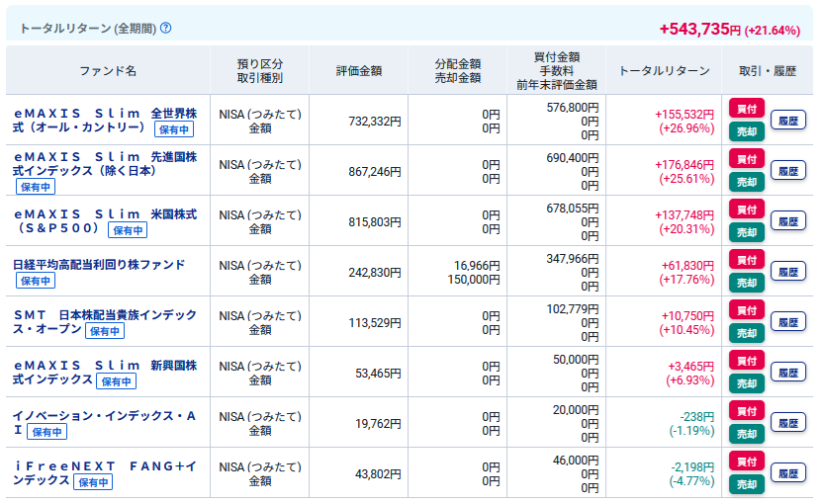The image size is (820, 504).
Task: Click the 分配金額 売却金額 column header
Action: [458, 70]
